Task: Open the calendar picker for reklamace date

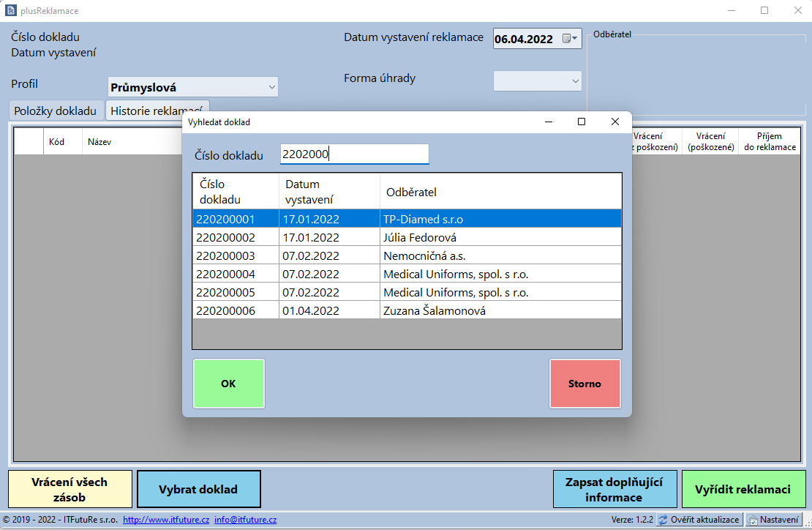Action: coord(570,38)
